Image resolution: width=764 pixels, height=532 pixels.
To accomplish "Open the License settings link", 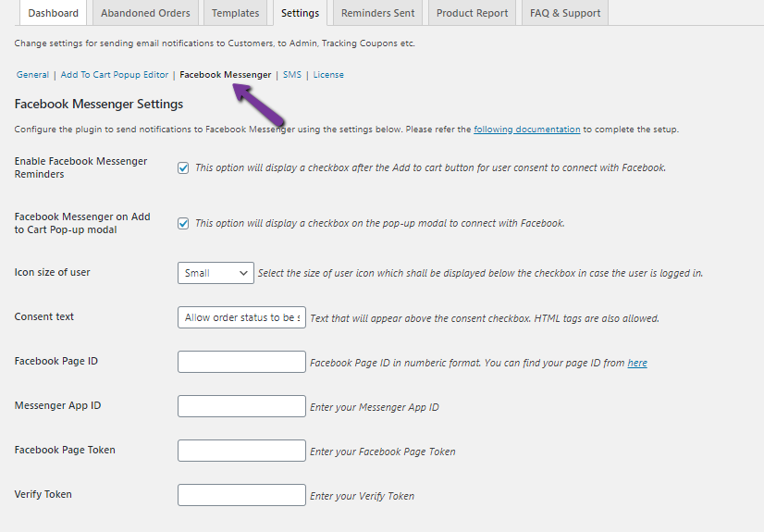I will click(x=328, y=75).
